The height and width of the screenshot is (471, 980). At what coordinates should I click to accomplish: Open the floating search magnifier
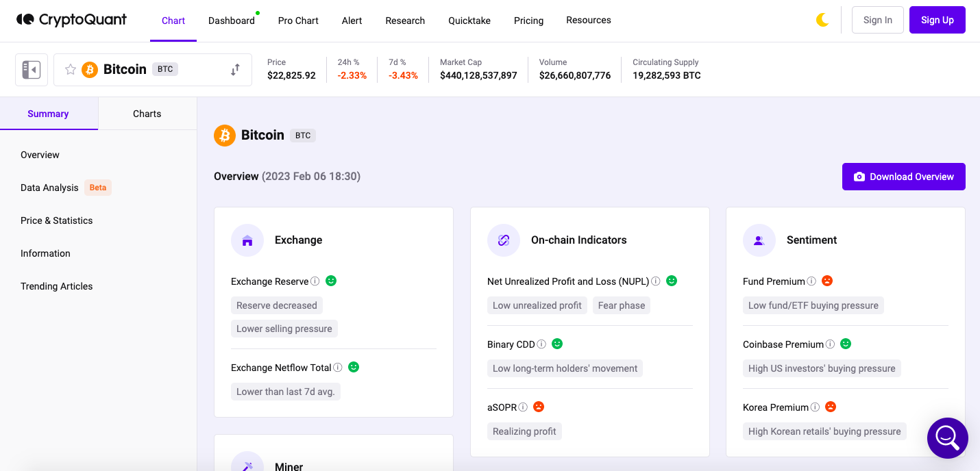pyautogui.click(x=947, y=437)
